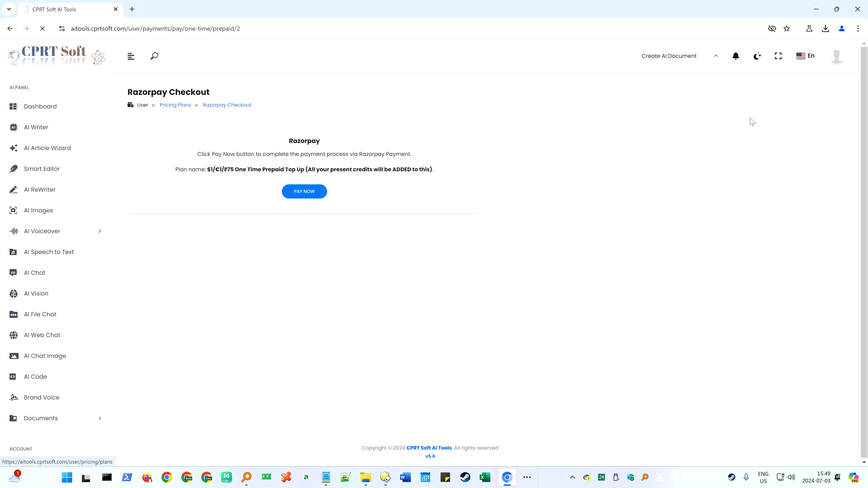Open site information icon in address bar
Image resolution: width=868 pixels, height=488 pixels.
click(x=62, y=29)
